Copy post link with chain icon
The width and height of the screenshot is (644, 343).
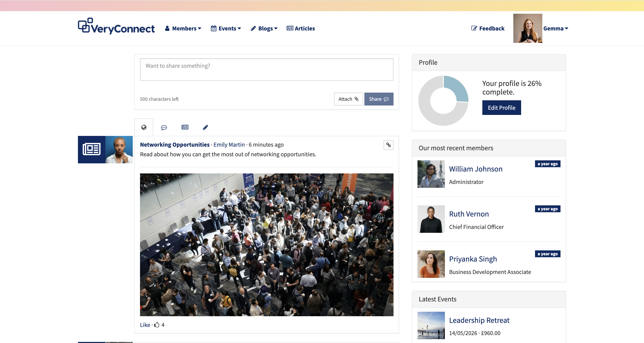click(389, 145)
